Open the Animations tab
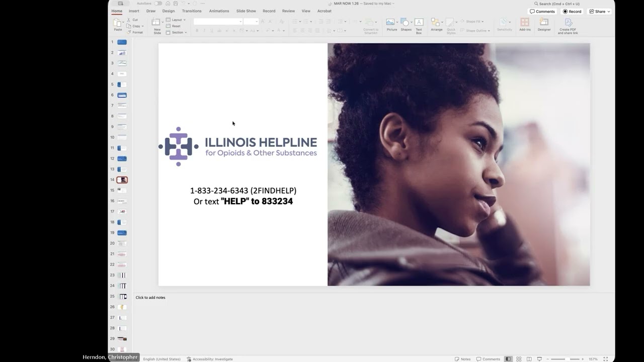644x362 pixels. [x=219, y=11]
